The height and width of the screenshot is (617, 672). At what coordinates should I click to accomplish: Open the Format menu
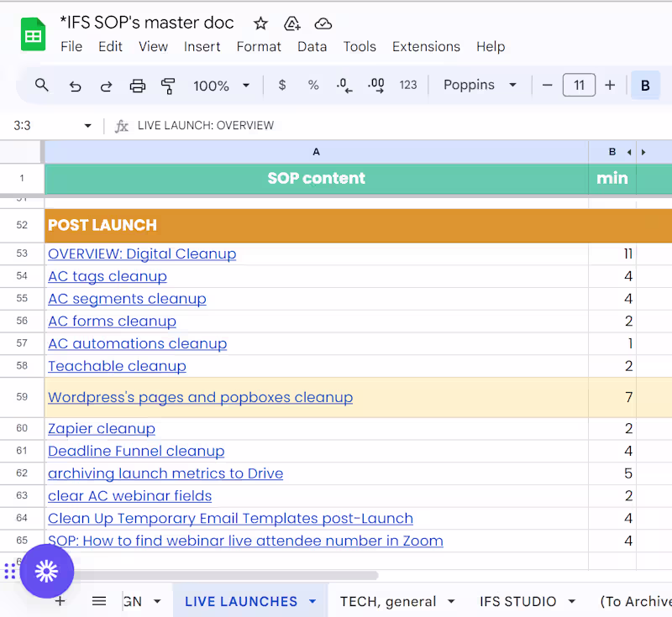coord(259,46)
